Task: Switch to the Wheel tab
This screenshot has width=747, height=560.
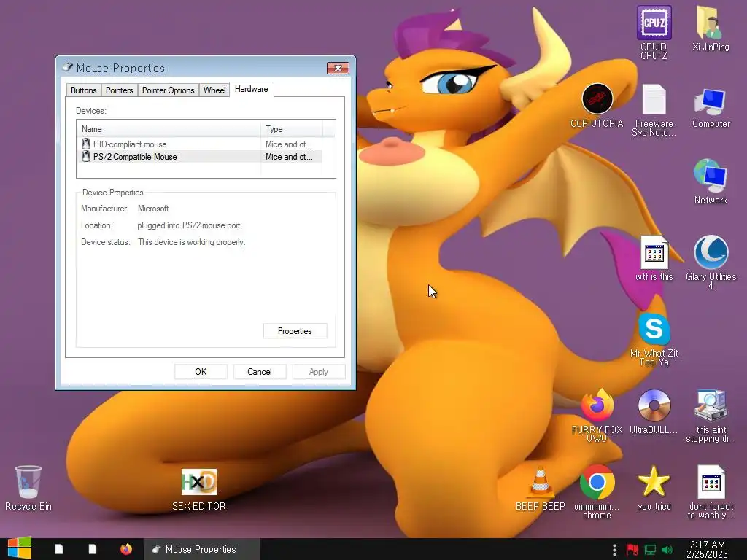Action: coord(214,90)
